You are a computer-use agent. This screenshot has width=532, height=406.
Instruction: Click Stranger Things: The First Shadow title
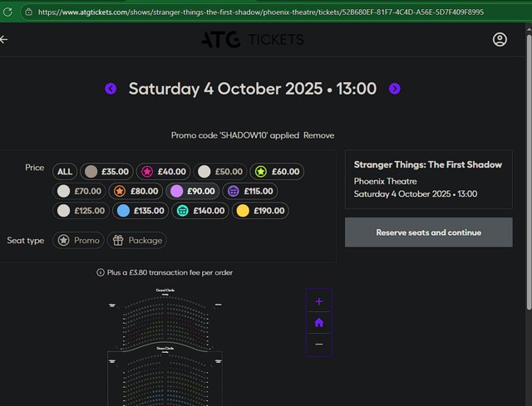(428, 164)
